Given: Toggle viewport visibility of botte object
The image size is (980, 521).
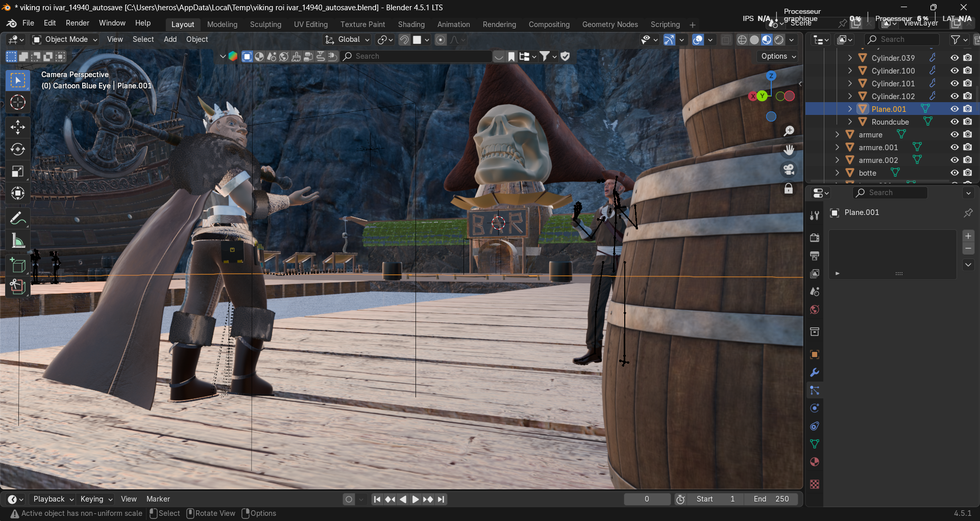Looking at the screenshot, I should coord(954,173).
